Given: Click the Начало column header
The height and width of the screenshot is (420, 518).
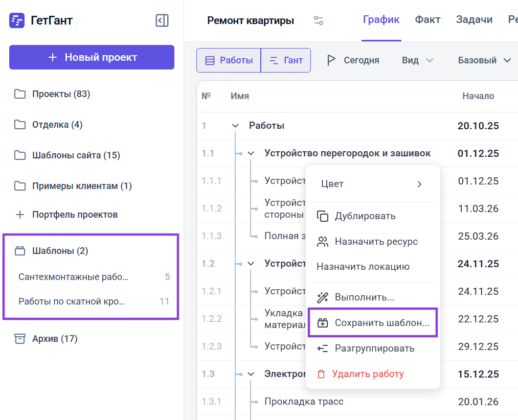Looking at the screenshot, I should point(478,96).
